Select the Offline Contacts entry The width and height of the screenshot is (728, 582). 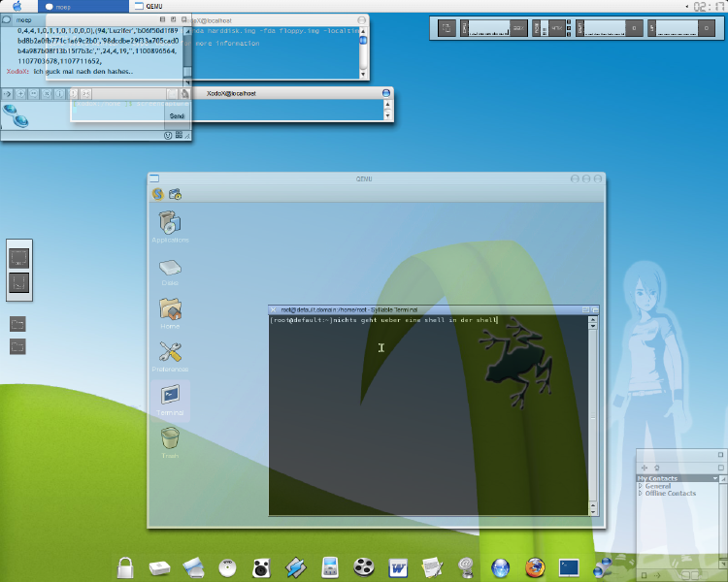pos(671,494)
